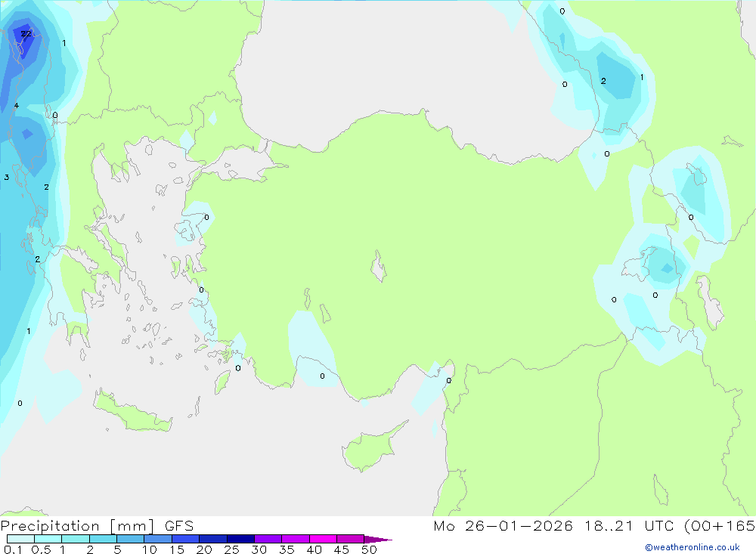756x554 pixels.
Task: Click the 'Precipitation [mm]' title text
Action: point(77,526)
